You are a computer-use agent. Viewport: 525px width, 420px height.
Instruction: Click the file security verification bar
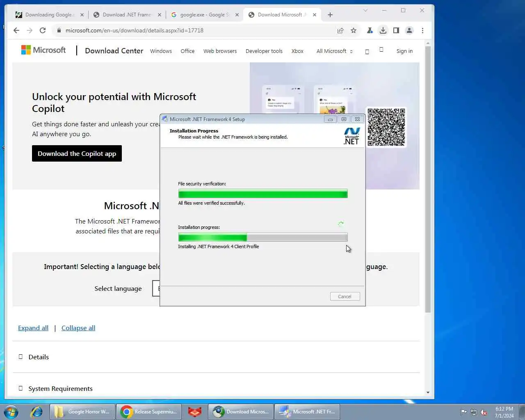click(263, 194)
